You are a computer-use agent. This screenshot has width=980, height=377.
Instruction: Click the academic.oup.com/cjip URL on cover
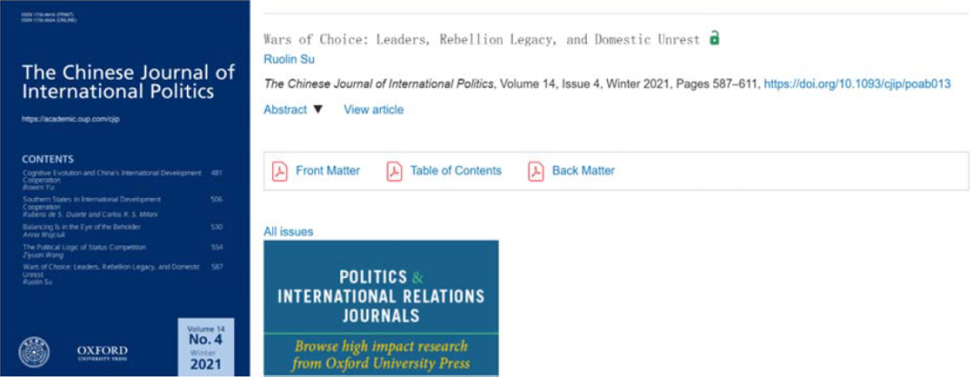70,119
